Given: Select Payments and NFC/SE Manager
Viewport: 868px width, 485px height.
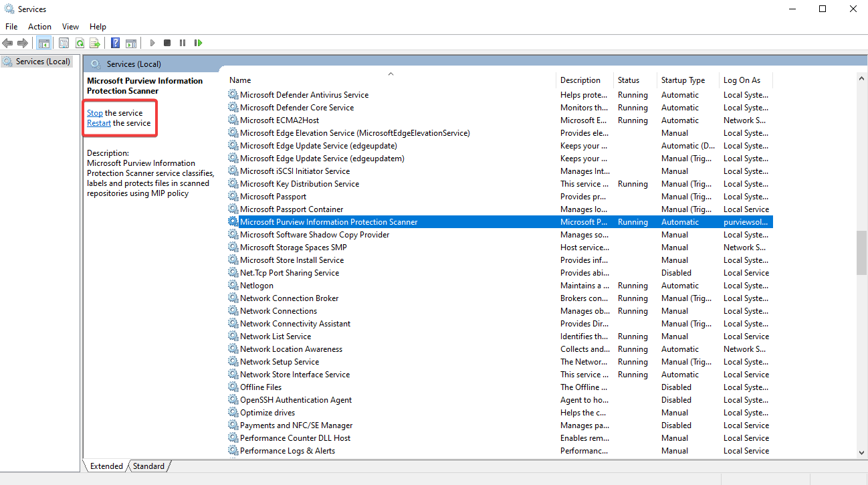Looking at the screenshot, I should point(296,425).
